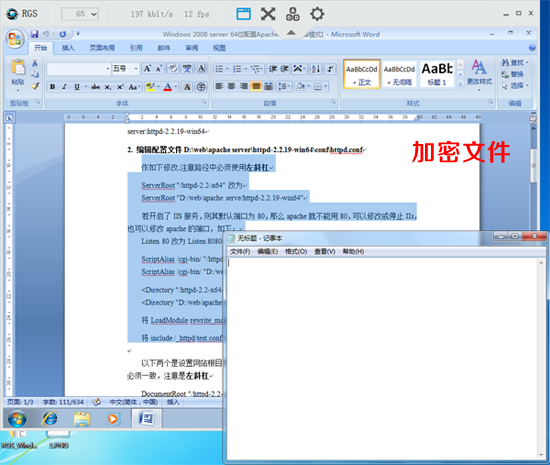Click inside the Notepad text area
Image resolution: width=550 pixels, height=465 pixels.
382,359
